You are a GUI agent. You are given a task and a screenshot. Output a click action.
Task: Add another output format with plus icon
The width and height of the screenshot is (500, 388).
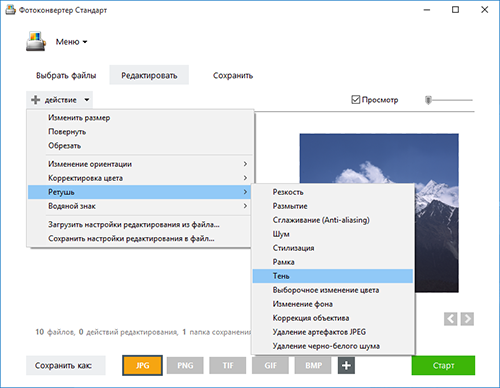[x=346, y=365]
